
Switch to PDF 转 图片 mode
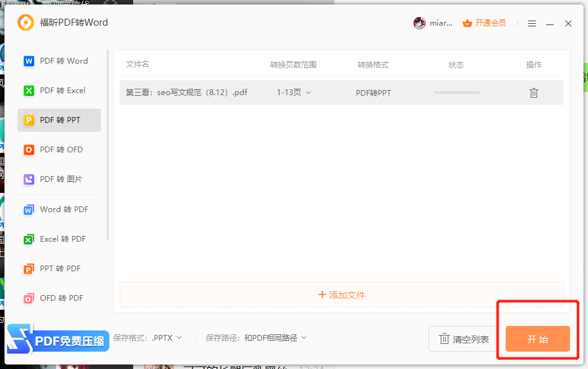(x=59, y=179)
